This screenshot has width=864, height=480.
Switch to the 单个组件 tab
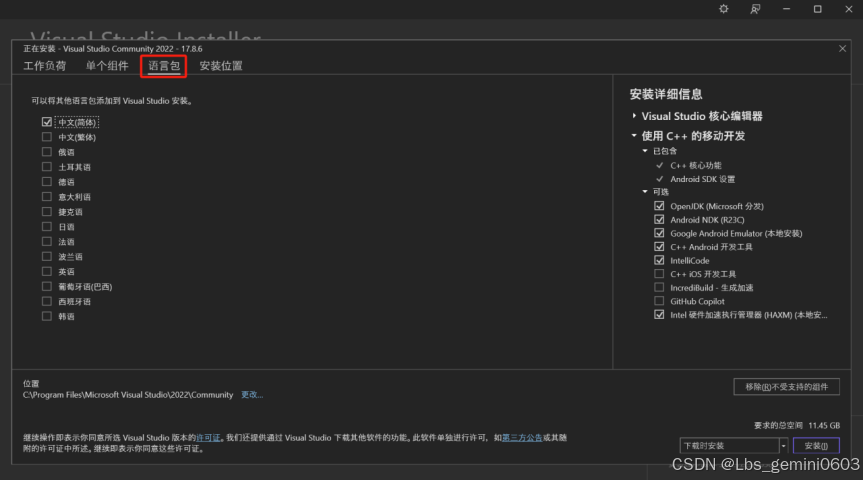coord(107,66)
